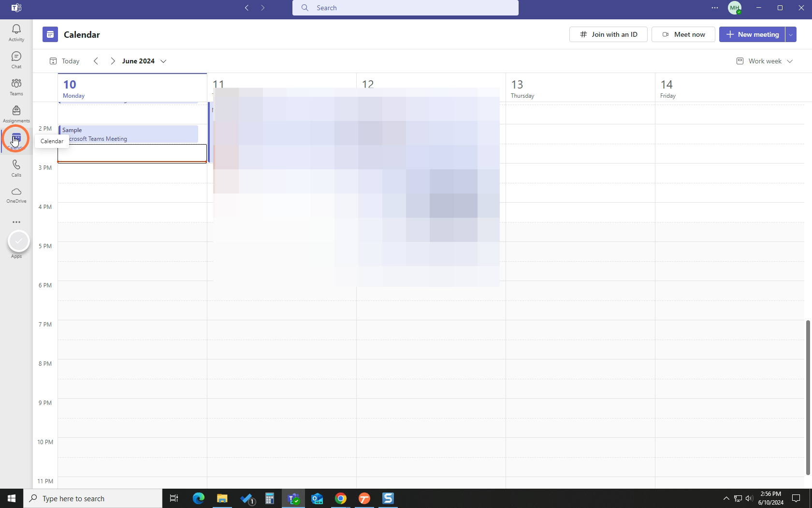Open Windows Start menu

(12, 498)
